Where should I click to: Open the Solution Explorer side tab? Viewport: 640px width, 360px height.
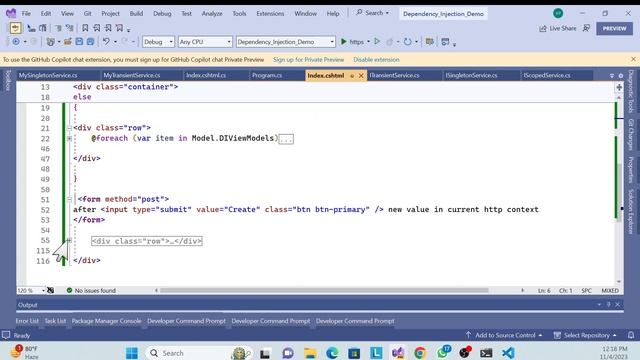point(631,211)
